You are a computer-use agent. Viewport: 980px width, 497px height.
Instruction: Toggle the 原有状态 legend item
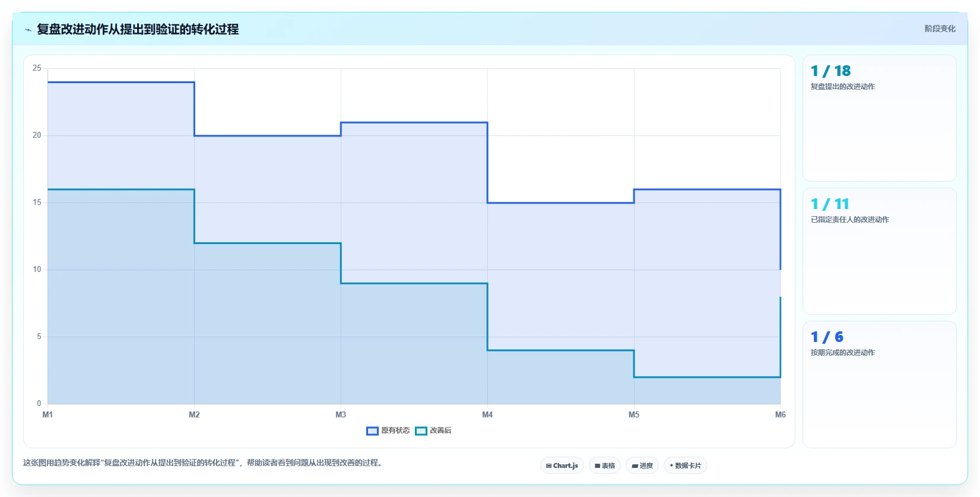(388, 430)
